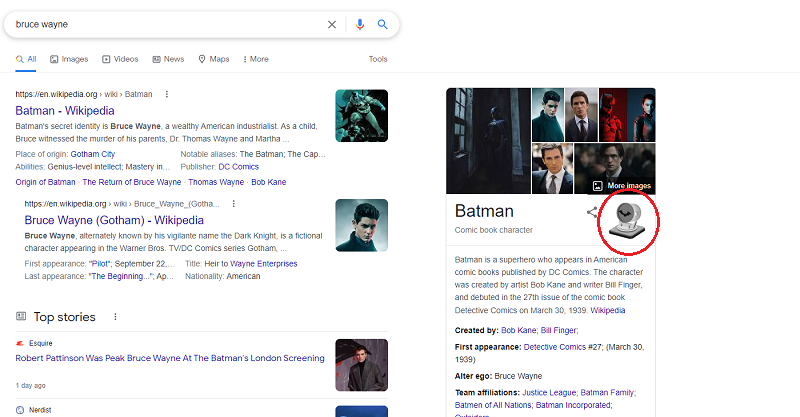Select the All tab
Screen dimensions: 800x417
click(x=26, y=59)
